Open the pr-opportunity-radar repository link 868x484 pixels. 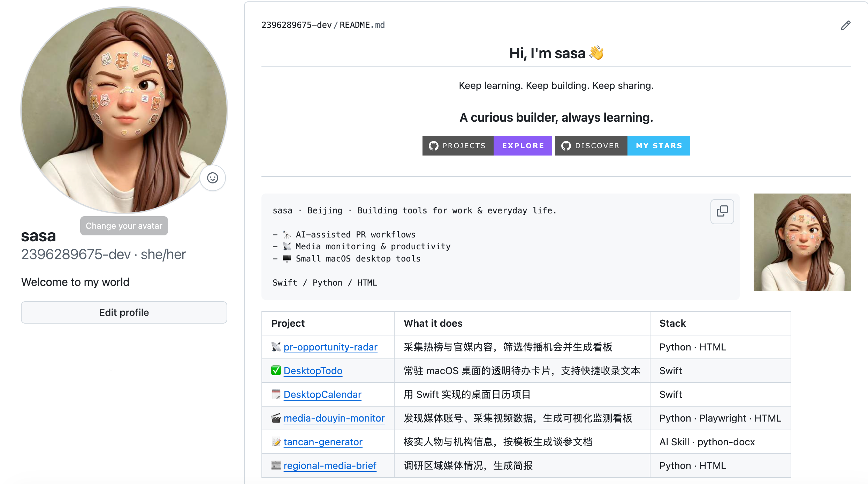coord(330,347)
